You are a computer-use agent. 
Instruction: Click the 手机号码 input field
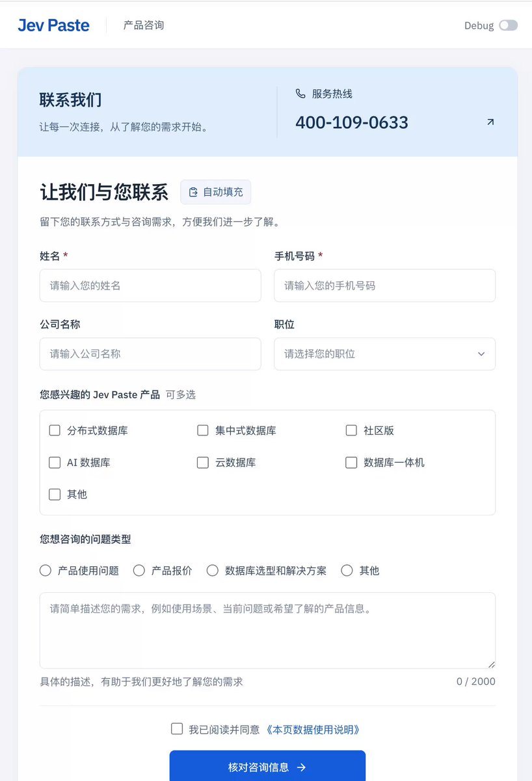point(384,286)
